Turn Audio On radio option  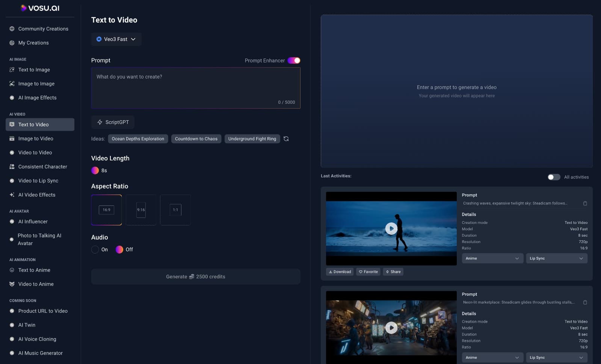tap(95, 249)
